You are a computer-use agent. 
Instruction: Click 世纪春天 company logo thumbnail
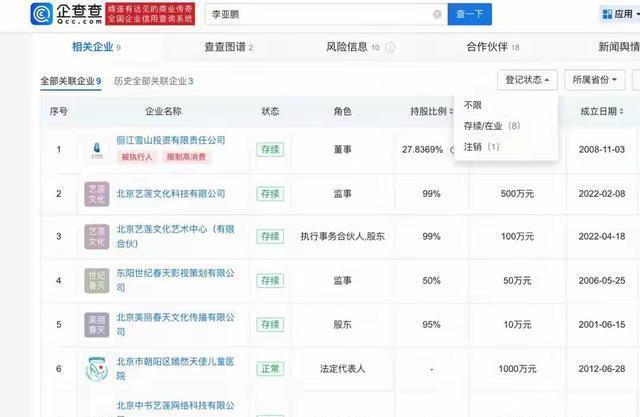pos(96,281)
